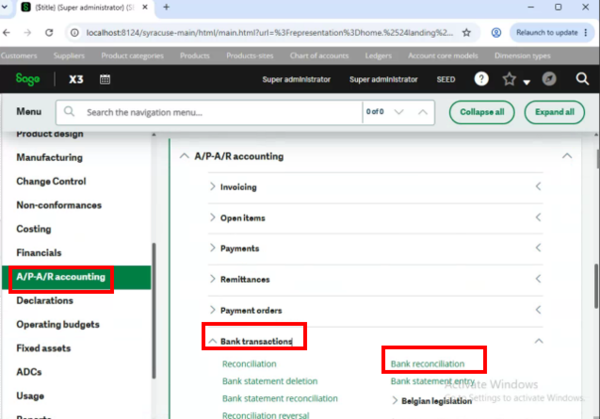
Task: Click the site information icon in address bar
Action: point(75,33)
